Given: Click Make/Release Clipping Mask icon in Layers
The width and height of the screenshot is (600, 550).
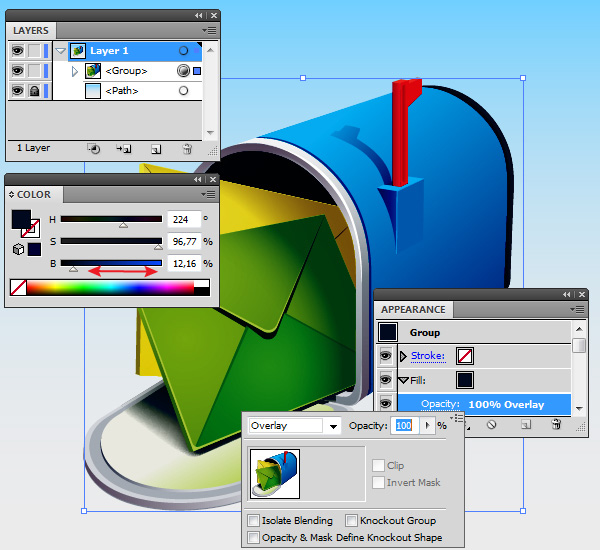Looking at the screenshot, I should (x=93, y=148).
